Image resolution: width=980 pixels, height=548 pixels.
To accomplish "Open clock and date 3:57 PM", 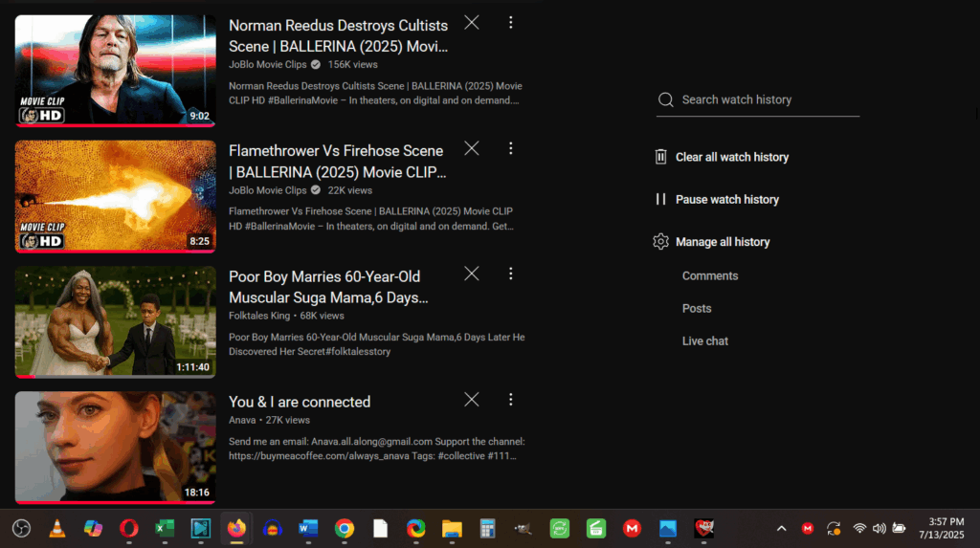I will point(942,529).
